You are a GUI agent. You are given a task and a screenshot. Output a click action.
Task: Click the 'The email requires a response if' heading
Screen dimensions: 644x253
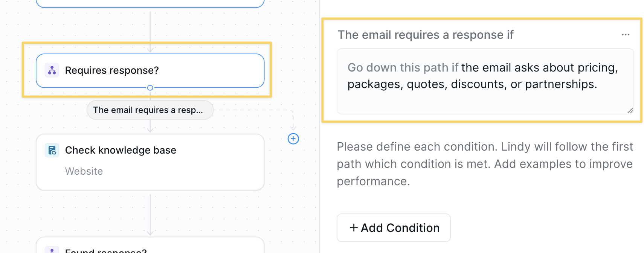click(x=426, y=35)
